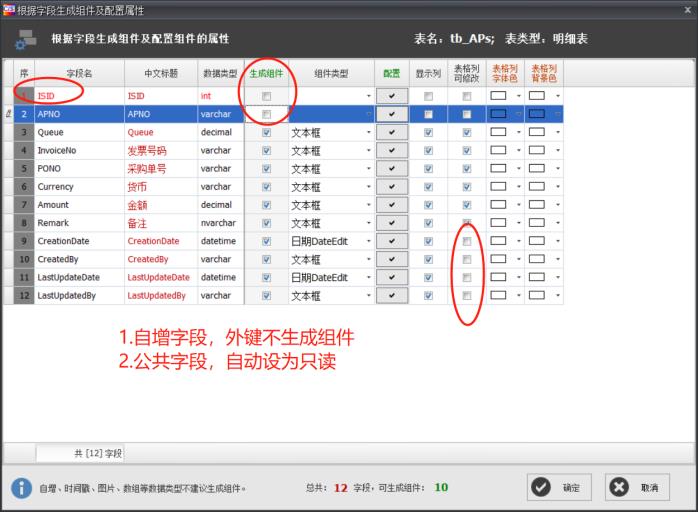Click the 取消 cancel button
This screenshot has width=698, height=513.
click(x=637, y=487)
